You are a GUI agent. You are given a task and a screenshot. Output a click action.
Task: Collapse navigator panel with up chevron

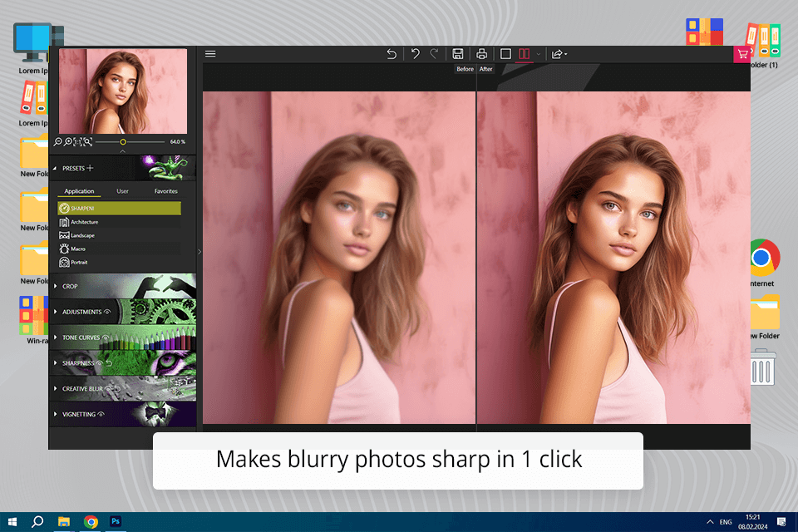coord(123,151)
